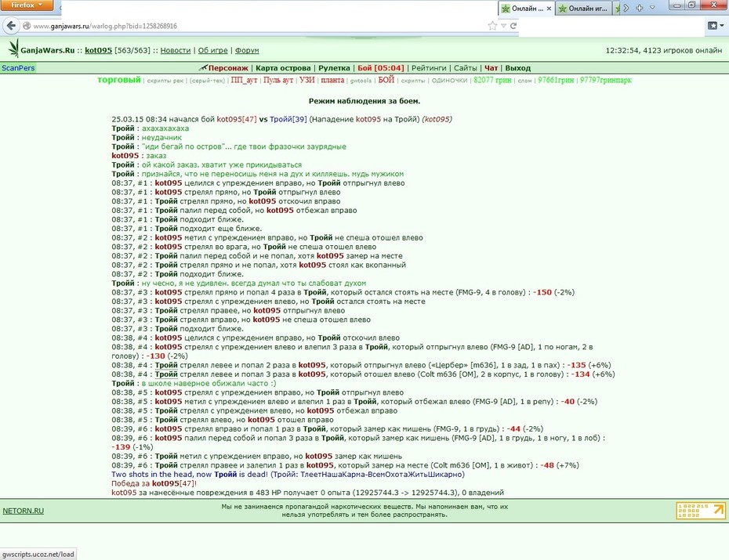Switch to the second Онлайн иг... tab

point(583,9)
